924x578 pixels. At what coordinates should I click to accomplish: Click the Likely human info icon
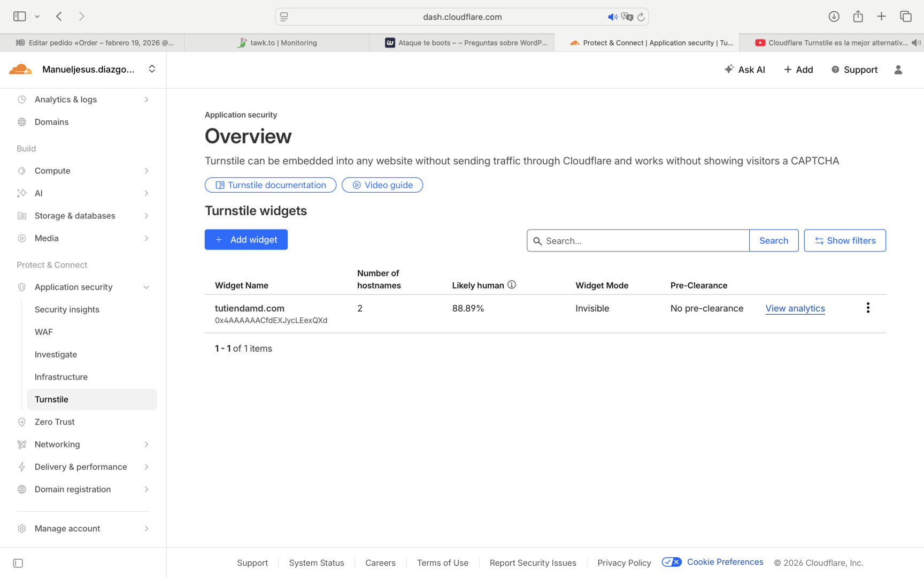click(512, 285)
